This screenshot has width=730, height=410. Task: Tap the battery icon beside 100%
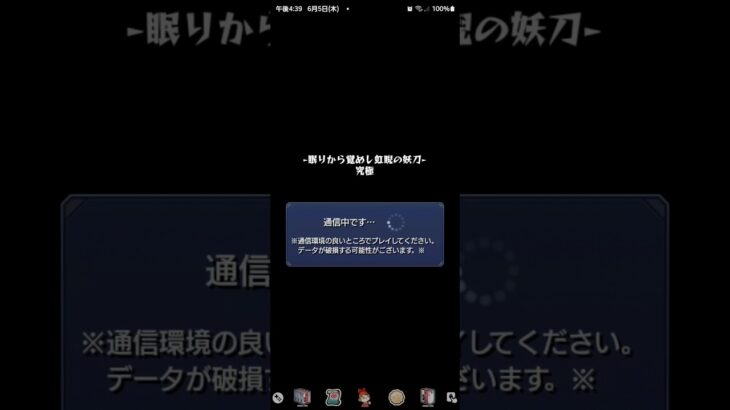tap(453, 9)
